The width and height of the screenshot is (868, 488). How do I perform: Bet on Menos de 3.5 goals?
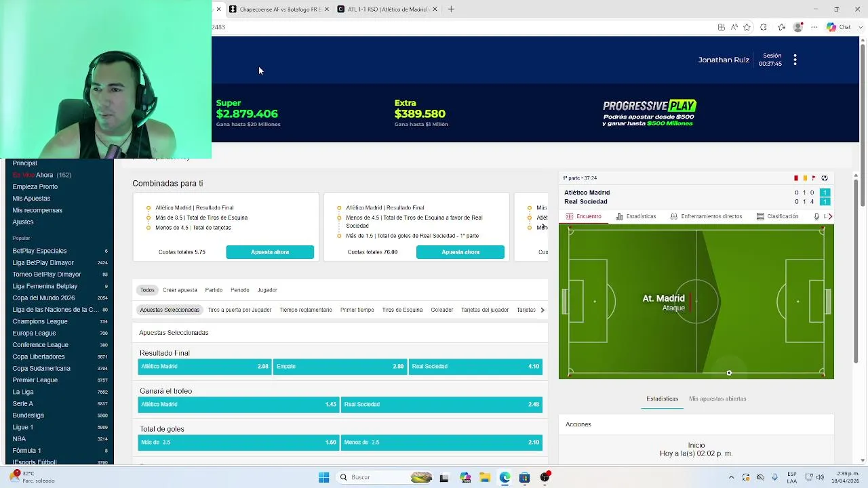[441, 443]
